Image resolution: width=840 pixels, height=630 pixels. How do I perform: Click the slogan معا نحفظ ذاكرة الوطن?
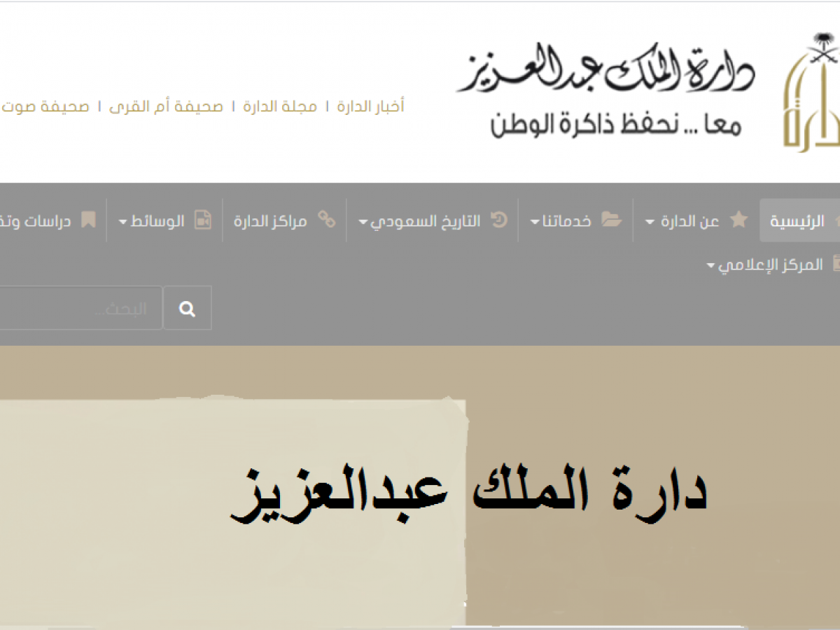[x=616, y=124]
